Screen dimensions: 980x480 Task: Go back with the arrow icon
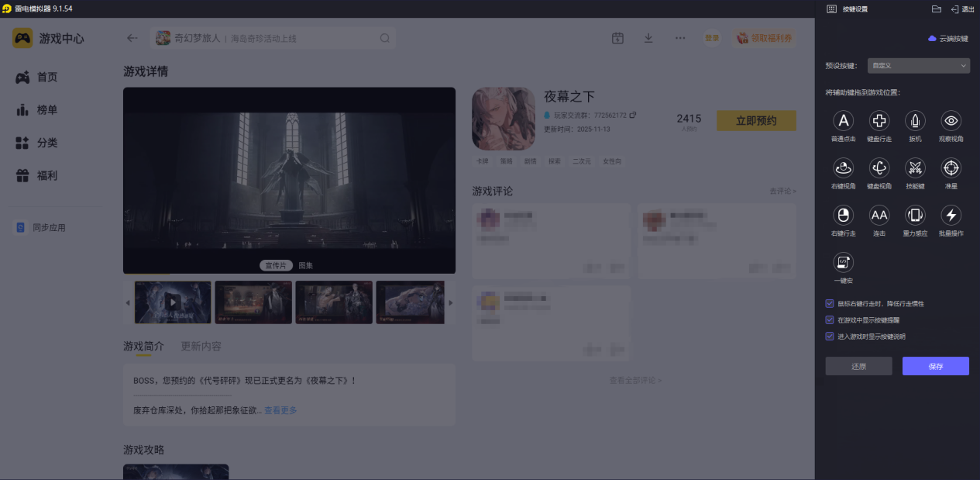pos(132,38)
